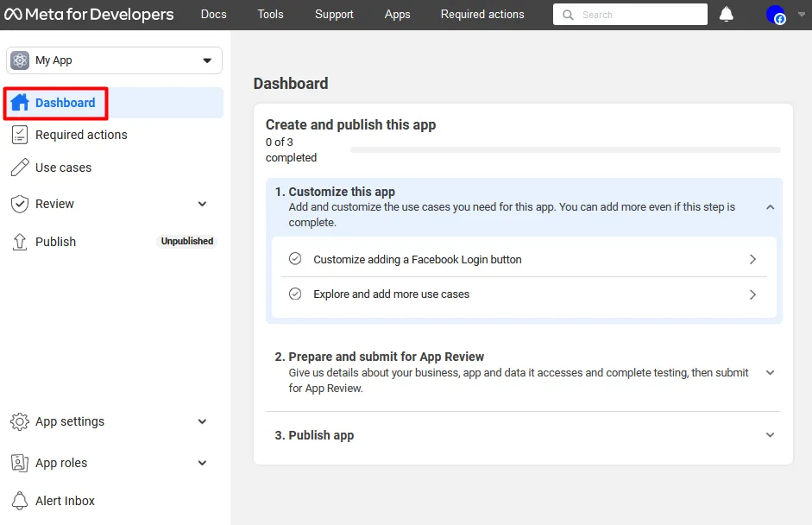Image resolution: width=812 pixels, height=525 pixels.
Task: Click the Meta for Developers logo
Action: (89, 14)
